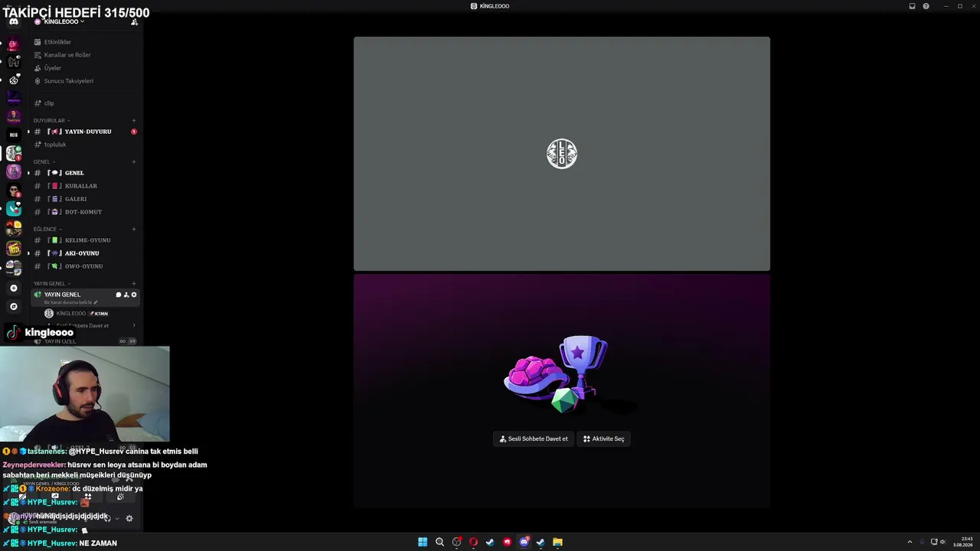Open chat of YAYIN GENEL voice channel
The height and width of the screenshot is (551, 980).
(x=119, y=295)
